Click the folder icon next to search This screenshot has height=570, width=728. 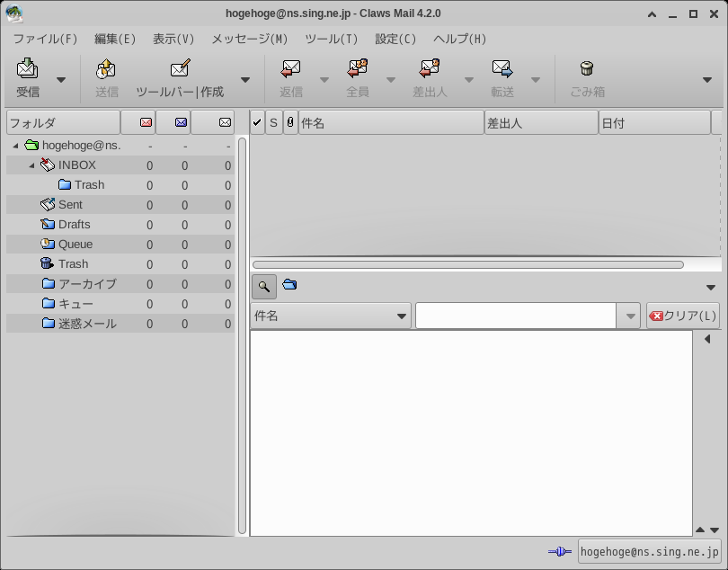(289, 284)
